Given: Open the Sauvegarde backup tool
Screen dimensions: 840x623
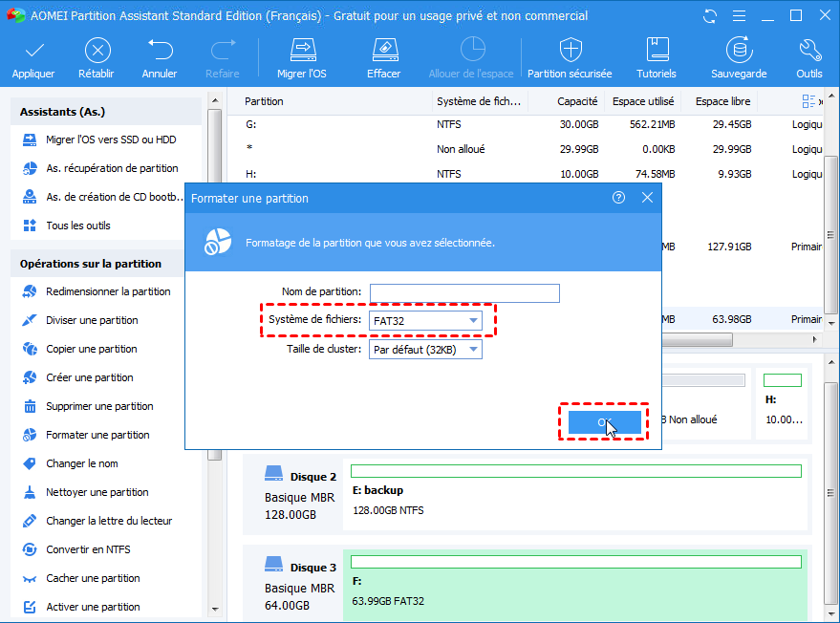Looking at the screenshot, I should point(739,58).
